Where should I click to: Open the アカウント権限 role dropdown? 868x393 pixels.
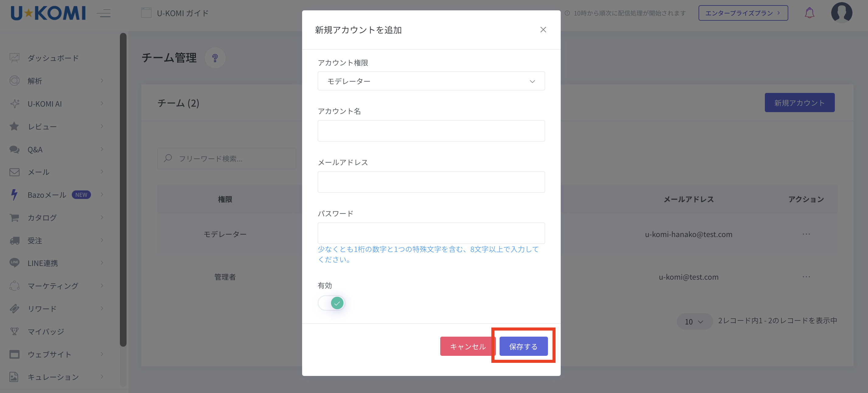click(431, 81)
